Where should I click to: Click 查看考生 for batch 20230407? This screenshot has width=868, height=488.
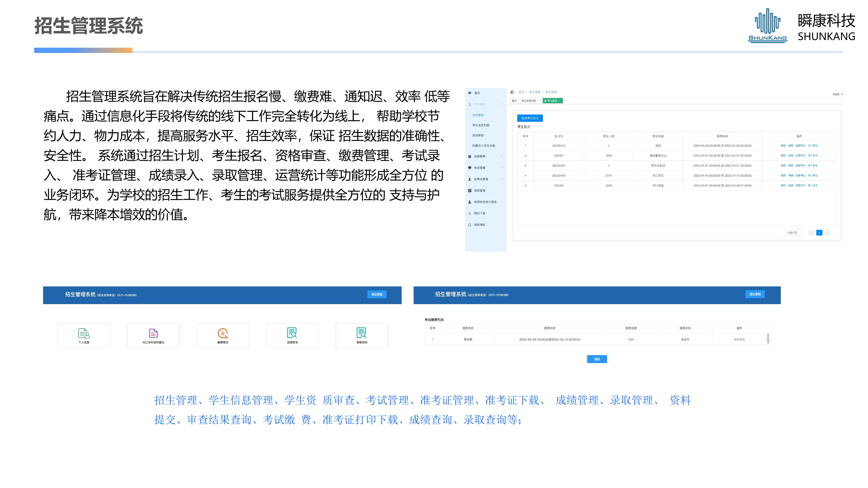(800, 166)
